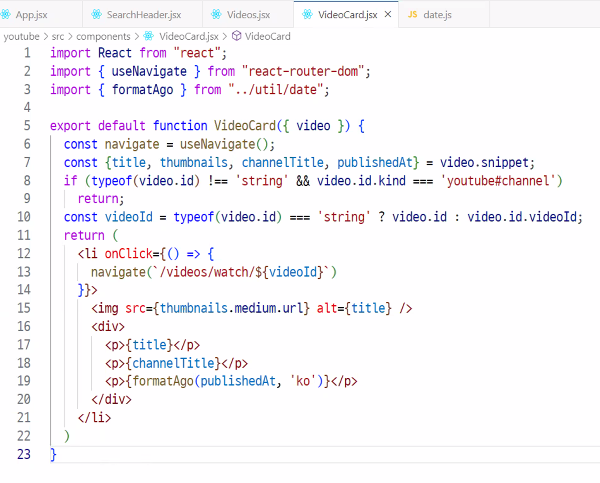Click formatAgo in the line 3 import
Screen dimensions: 600x483
click(x=142, y=90)
